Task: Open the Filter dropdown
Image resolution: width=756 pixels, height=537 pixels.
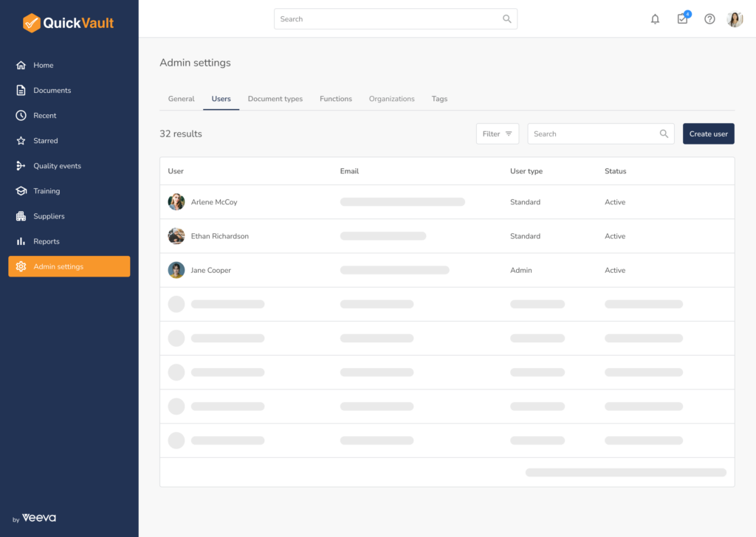Action: click(497, 134)
